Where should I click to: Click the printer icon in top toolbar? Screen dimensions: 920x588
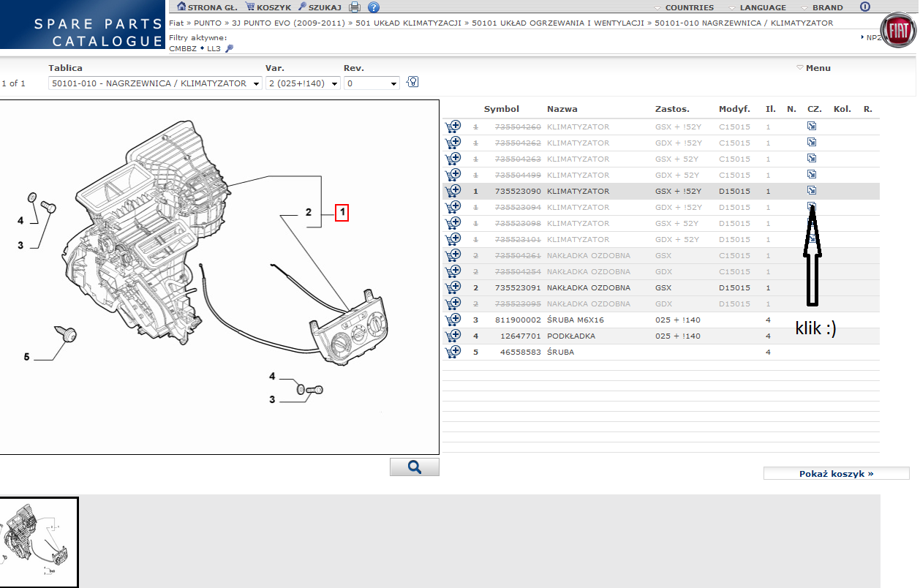pos(355,7)
